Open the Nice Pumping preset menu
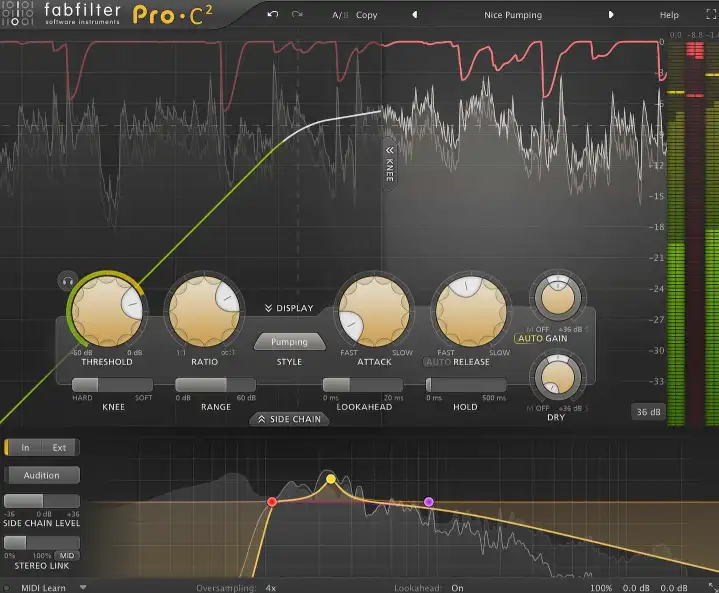This screenshot has width=719, height=593. [513, 15]
